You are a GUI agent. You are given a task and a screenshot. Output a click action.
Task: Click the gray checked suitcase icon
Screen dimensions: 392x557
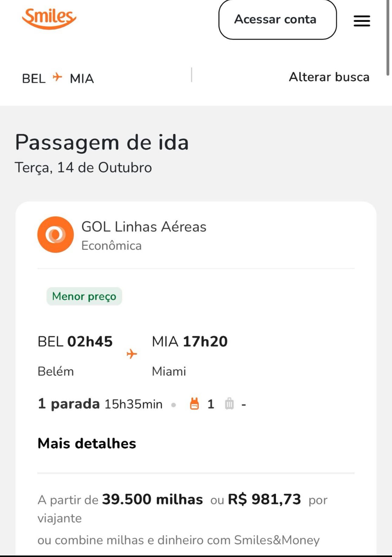(229, 404)
